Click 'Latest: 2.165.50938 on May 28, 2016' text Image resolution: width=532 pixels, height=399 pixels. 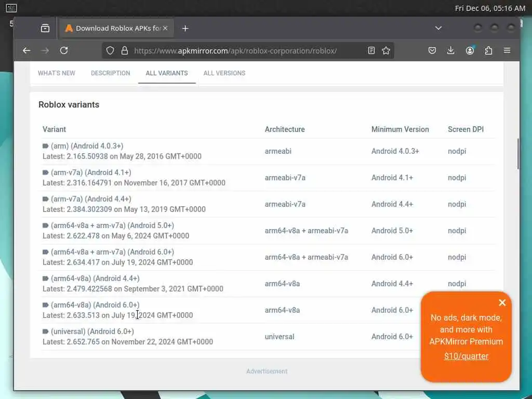[122, 156]
